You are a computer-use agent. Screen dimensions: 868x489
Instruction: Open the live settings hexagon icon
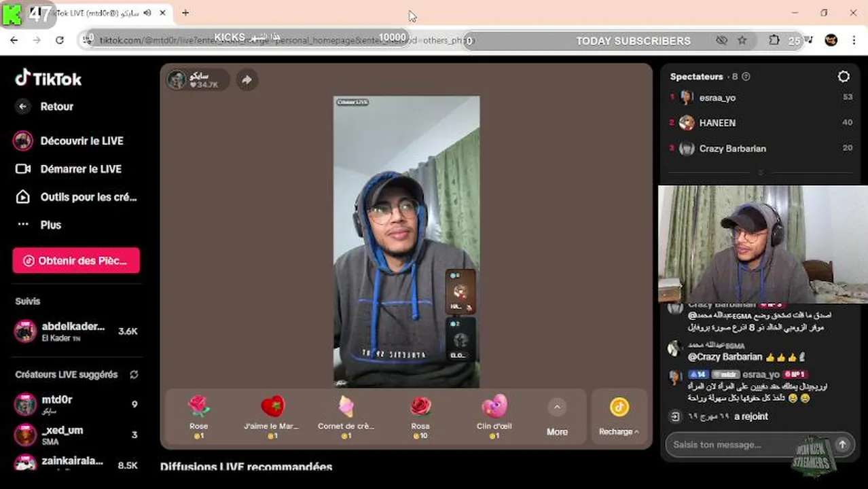(844, 77)
